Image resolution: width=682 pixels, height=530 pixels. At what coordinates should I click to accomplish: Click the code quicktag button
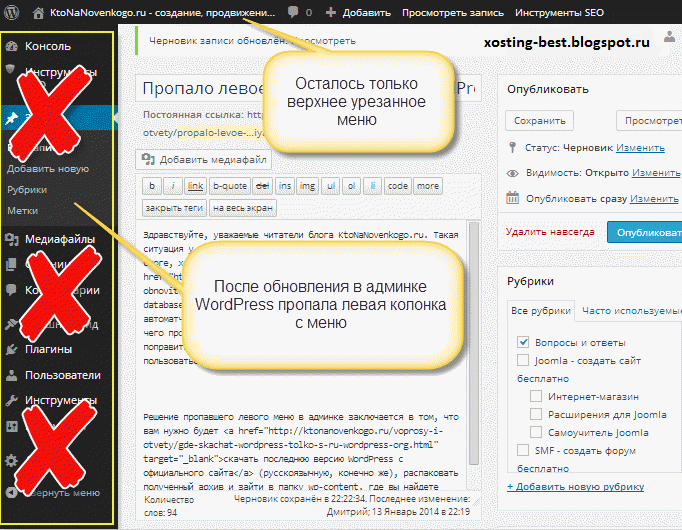pyautogui.click(x=398, y=186)
